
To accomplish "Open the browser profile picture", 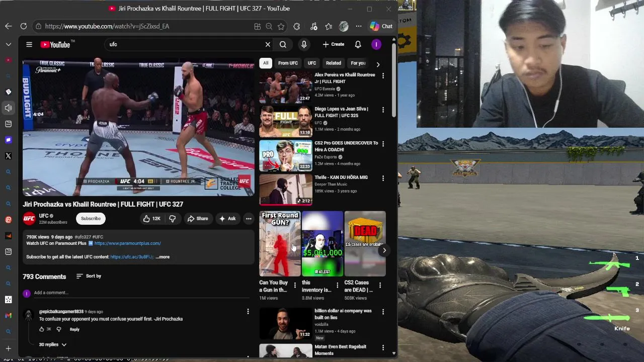I will click(344, 26).
